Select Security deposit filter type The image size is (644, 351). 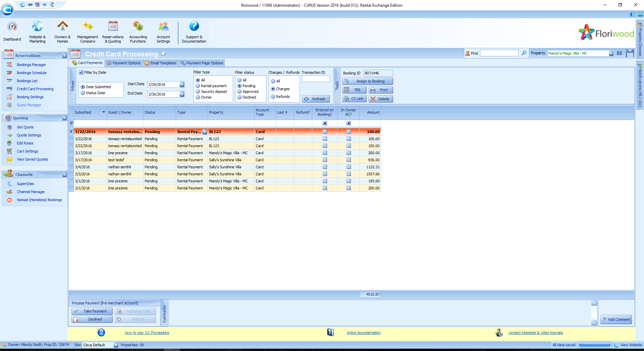click(198, 92)
